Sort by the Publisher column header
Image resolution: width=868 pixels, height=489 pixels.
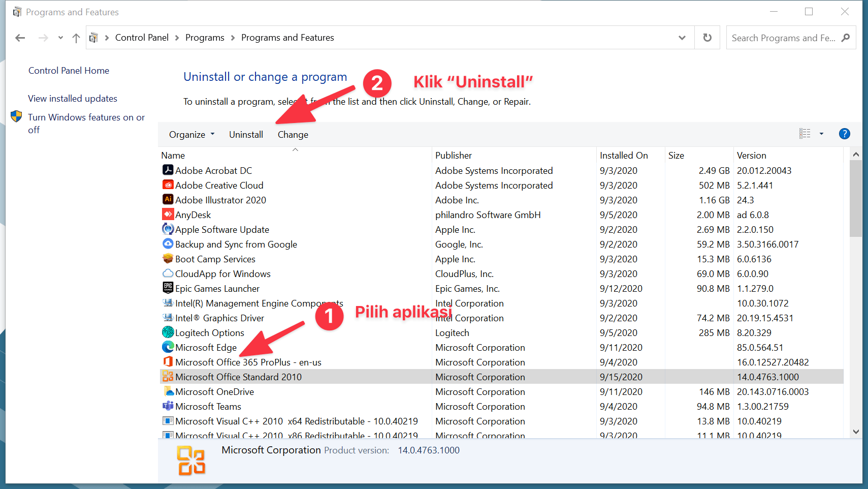(514, 155)
